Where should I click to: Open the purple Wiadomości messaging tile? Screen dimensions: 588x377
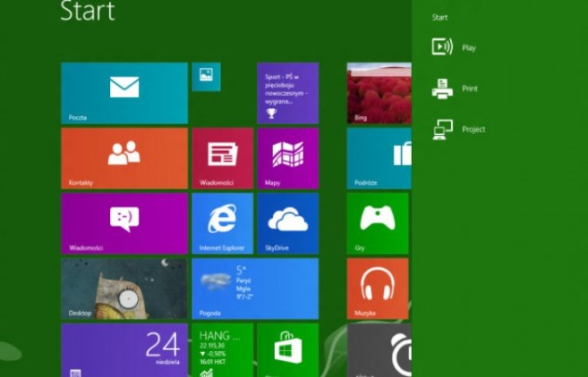click(x=124, y=223)
